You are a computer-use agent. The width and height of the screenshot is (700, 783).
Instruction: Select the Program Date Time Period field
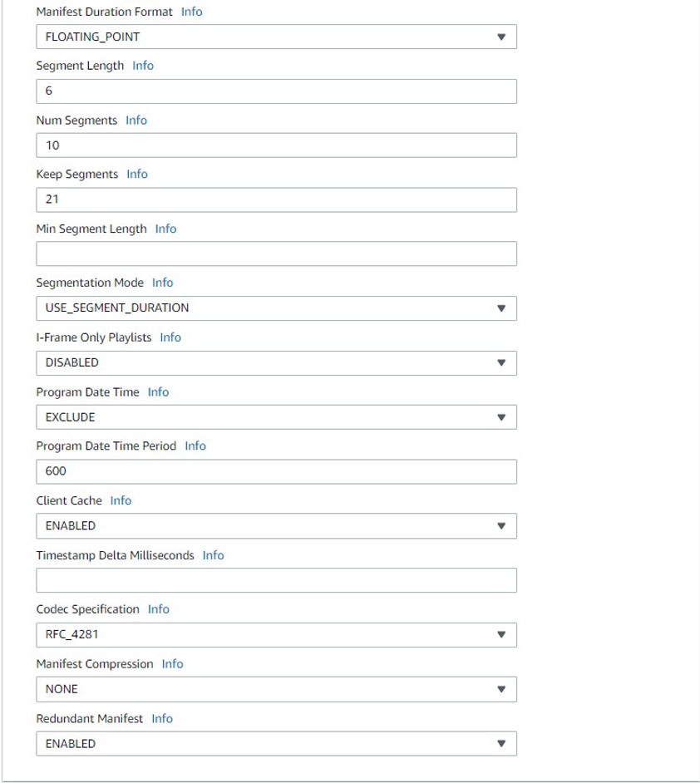pos(276,471)
